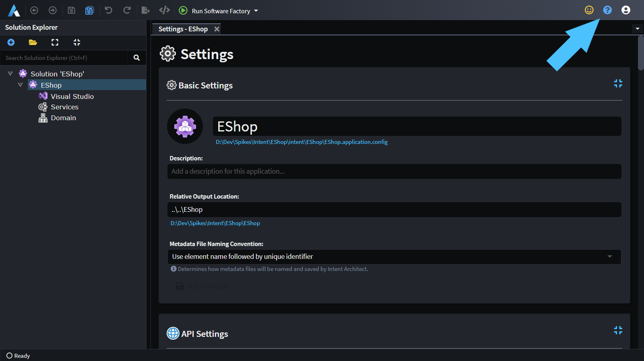Open the Run Software Factory dropdown arrow
This screenshot has width=644, height=361.
(256, 11)
